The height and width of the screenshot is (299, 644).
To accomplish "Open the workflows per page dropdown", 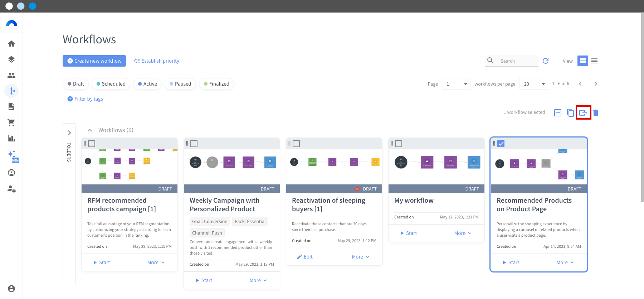I will [x=534, y=84].
